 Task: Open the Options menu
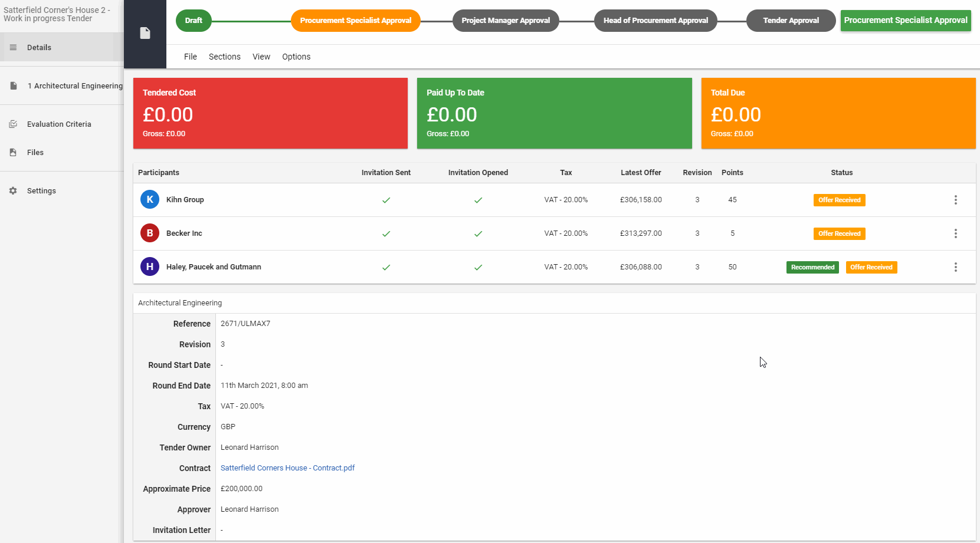(296, 57)
